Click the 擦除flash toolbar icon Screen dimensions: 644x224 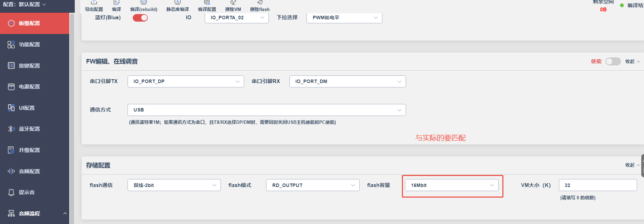pyautogui.click(x=260, y=2)
